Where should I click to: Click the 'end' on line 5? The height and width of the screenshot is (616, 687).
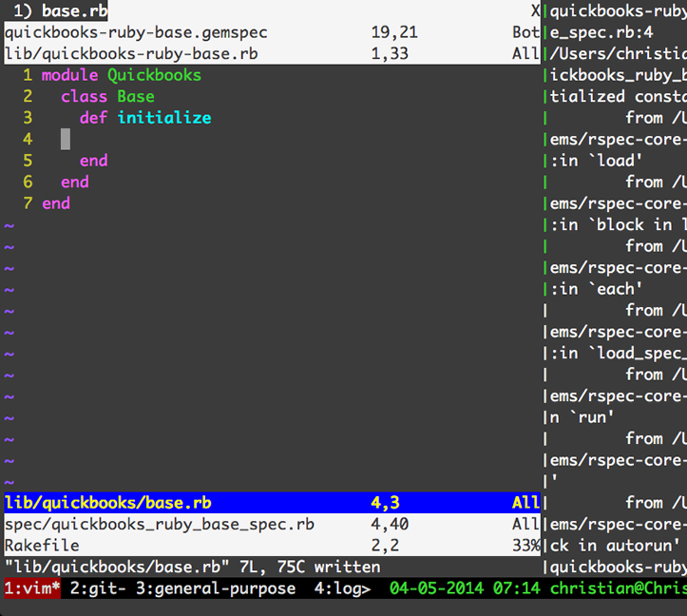pos(93,161)
